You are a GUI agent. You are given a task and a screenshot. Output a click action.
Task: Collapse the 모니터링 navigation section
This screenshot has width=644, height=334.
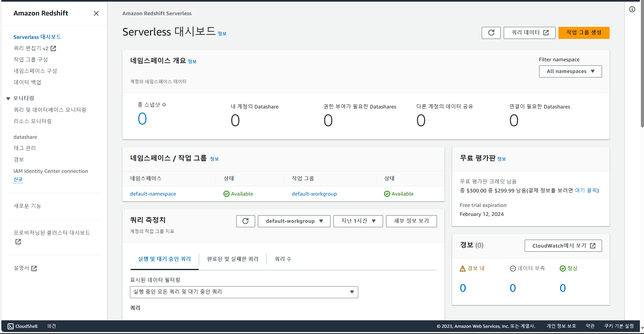pyautogui.click(x=8, y=98)
